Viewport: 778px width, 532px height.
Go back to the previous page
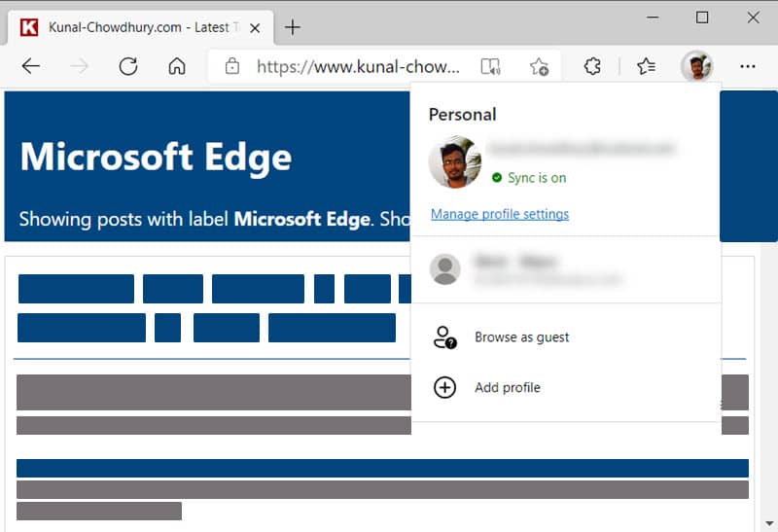coord(31,66)
